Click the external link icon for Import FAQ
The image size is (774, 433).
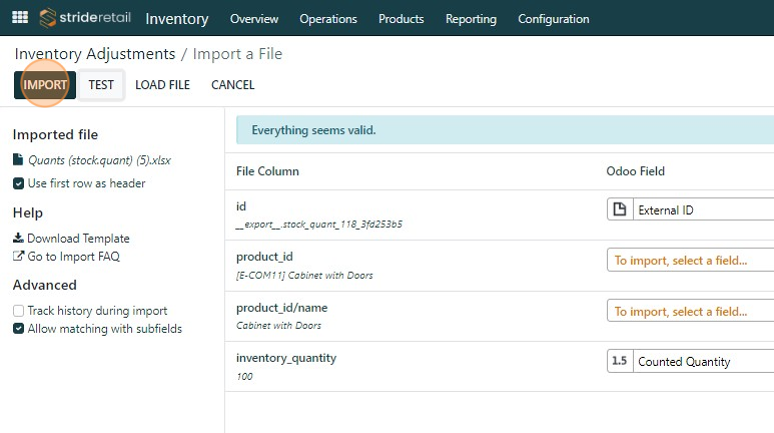[18, 257]
